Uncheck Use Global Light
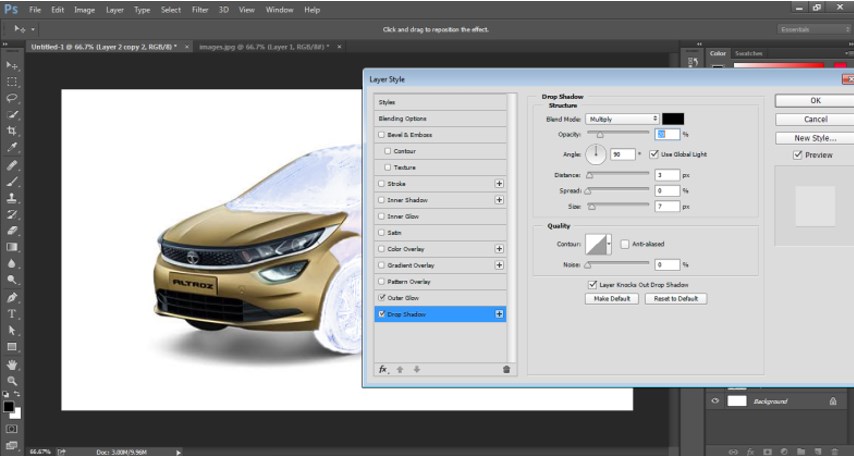Viewport: 854px width, 456px height. [653, 154]
